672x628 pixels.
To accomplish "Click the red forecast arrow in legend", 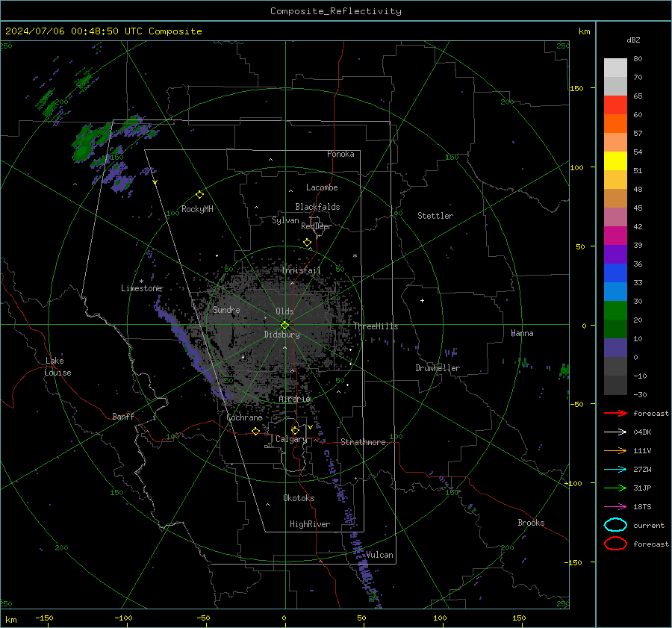I will [615, 413].
